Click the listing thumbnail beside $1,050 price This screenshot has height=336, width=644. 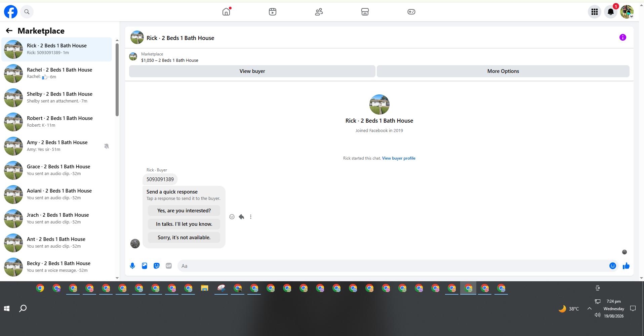pyautogui.click(x=133, y=56)
